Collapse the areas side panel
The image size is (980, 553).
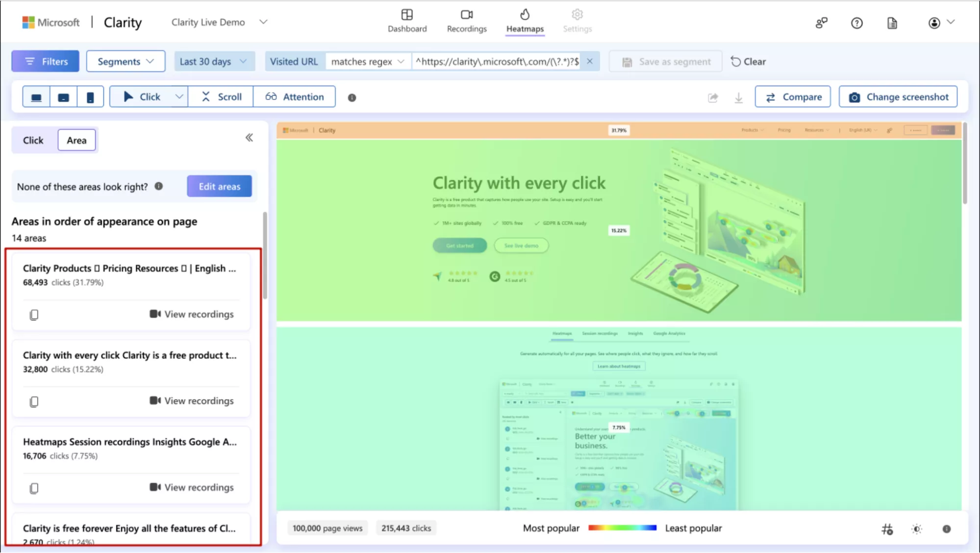[x=249, y=138]
